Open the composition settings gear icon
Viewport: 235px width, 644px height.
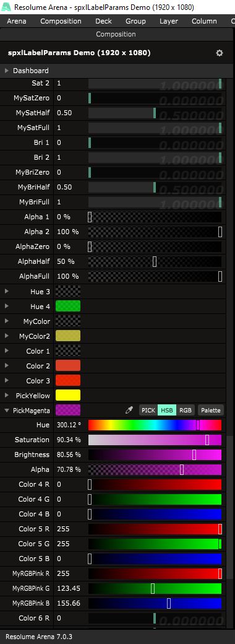tap(220, 53)
